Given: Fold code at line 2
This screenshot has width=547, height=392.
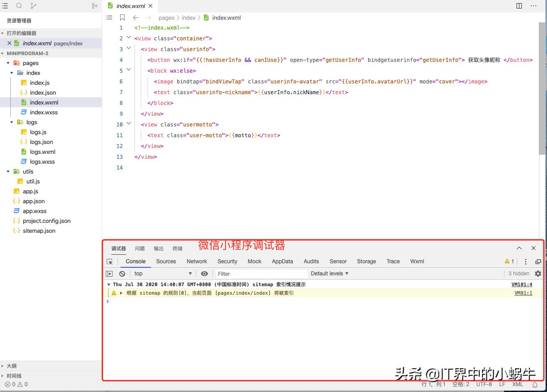Looking at the screenshot, I should click(x=129, y=38).
